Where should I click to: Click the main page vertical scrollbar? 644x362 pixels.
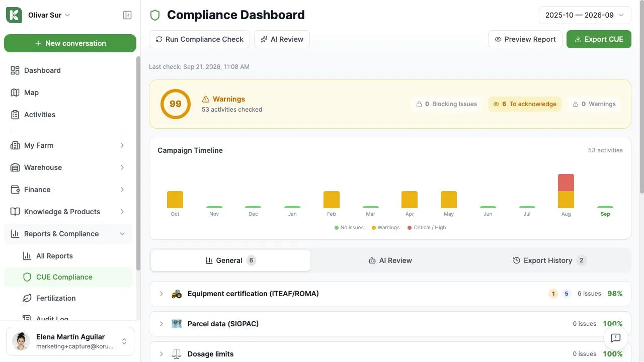click(x=641, y=96)
